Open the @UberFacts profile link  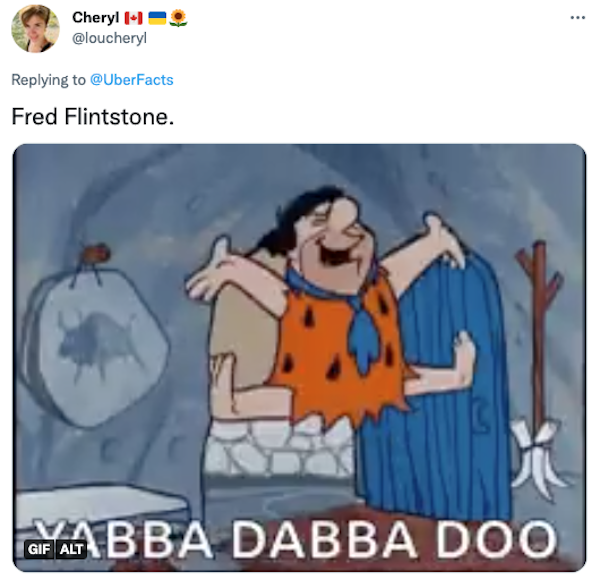(132, 80)
